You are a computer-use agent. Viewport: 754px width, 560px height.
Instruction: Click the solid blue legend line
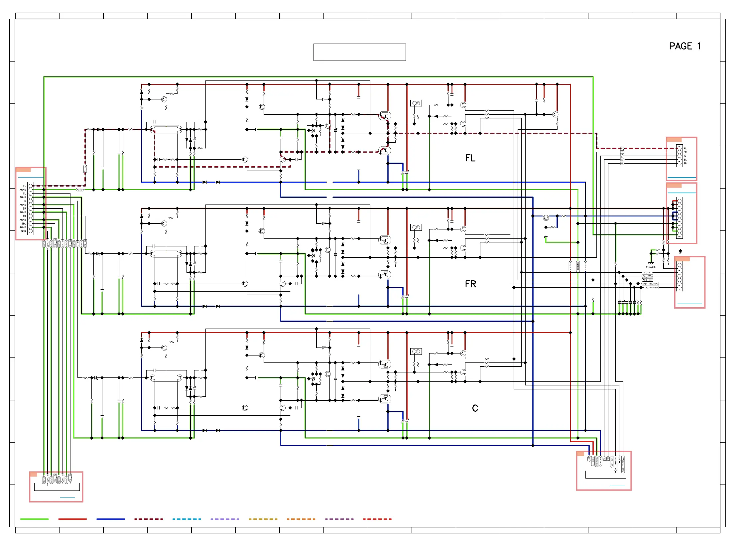pos(110,519)
